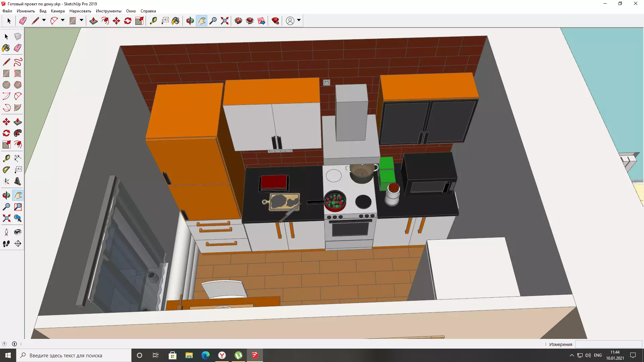Choose the 2 Point Arc tool
The image size is (644, 362).
18,96
